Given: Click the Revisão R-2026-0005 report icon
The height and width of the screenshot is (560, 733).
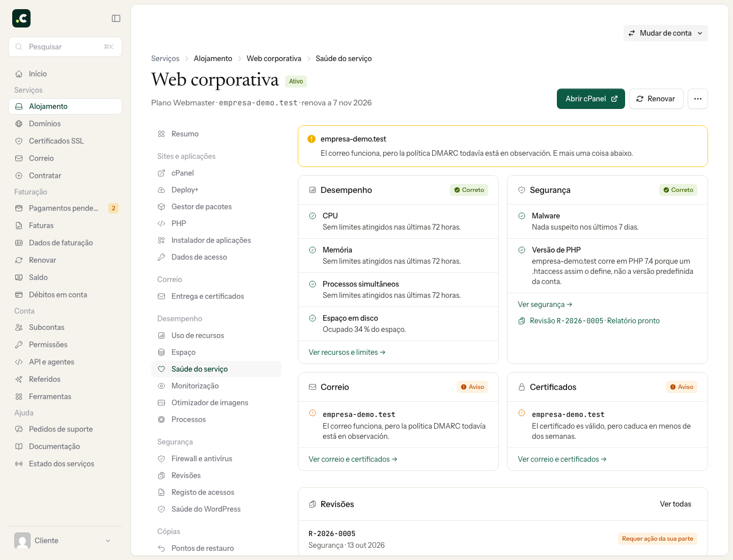Looking at the screenshot, I should coord(522,321).
